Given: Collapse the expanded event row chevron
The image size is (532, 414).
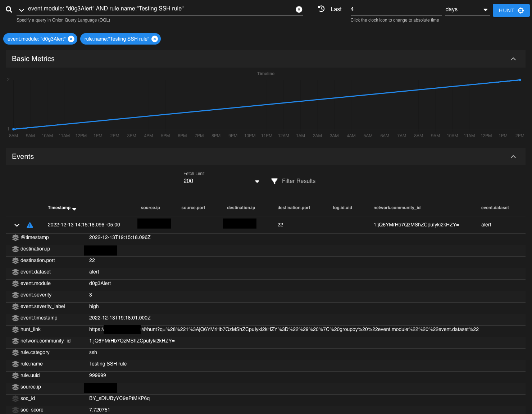Looking at the screenshot, I should click(17, 225).
